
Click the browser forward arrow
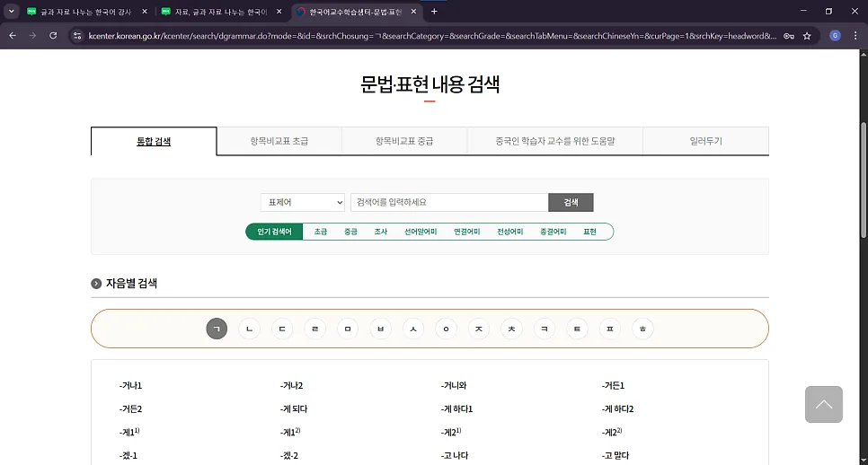click(x=32, y=35)
